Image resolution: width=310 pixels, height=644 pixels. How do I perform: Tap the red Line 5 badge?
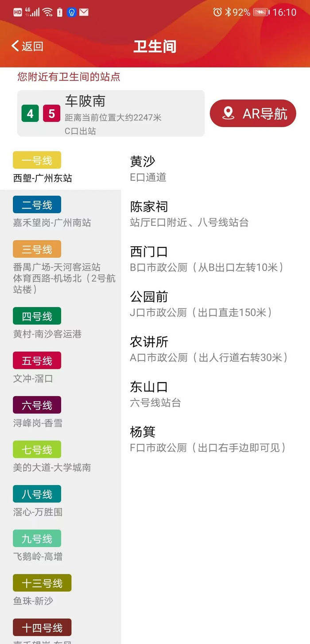point(51,114)
